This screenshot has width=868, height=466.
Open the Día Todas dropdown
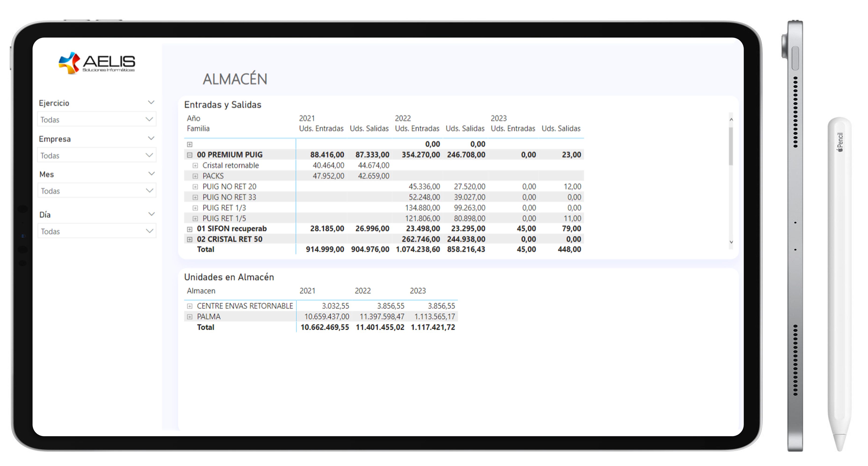(x=97, y=231)
